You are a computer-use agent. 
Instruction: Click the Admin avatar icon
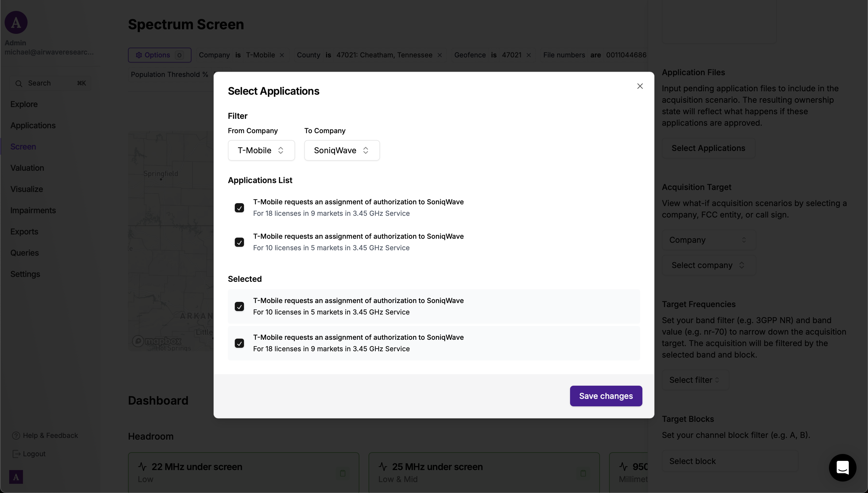point(15,22)
